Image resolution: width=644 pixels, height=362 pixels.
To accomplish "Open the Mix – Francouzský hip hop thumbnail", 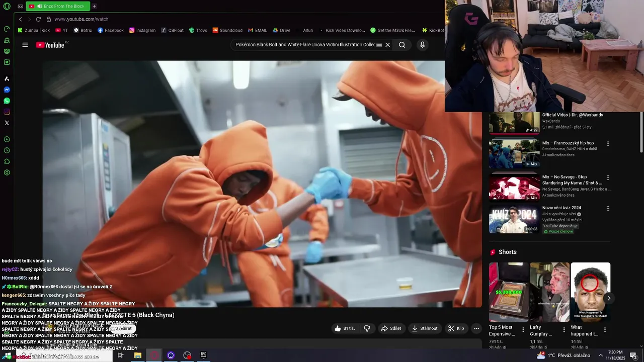I will 514,154.
